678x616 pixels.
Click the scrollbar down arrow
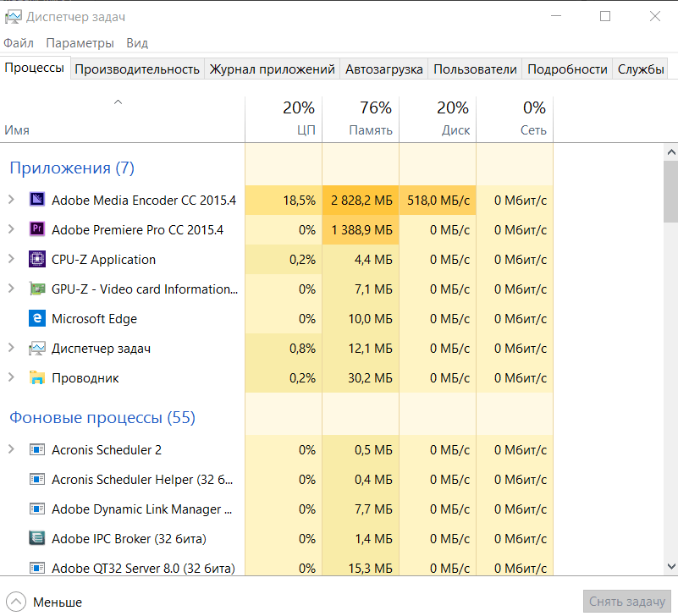(x=671, y=566)
